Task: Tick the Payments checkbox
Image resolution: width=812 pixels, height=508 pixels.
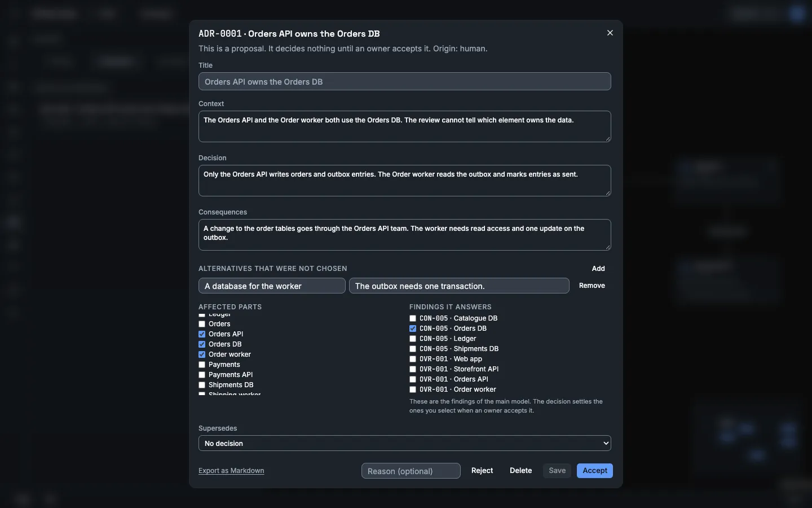Action: (x=202, y=365)
